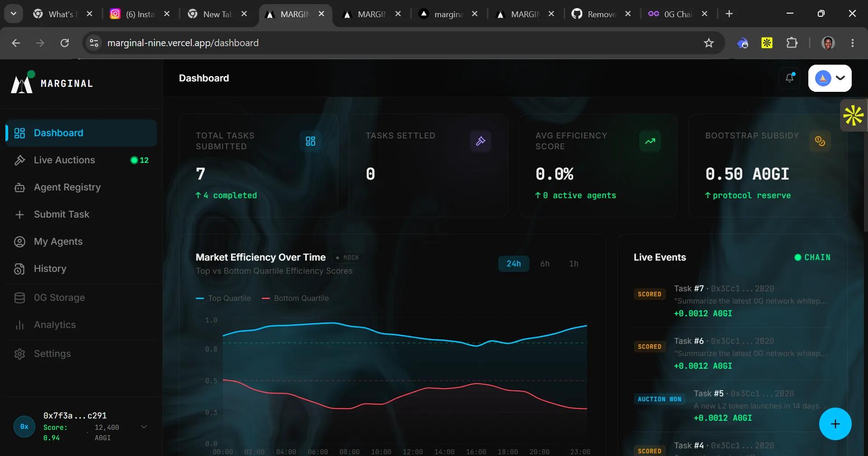The image size is (868, 456).
Task: Open Settings in the sidebar
Action: tap(81, 354)
